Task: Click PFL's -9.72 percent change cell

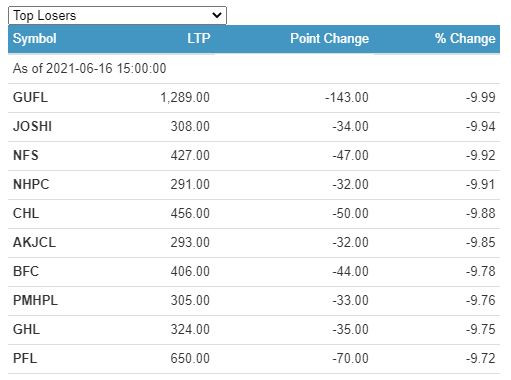Action: 481,359
